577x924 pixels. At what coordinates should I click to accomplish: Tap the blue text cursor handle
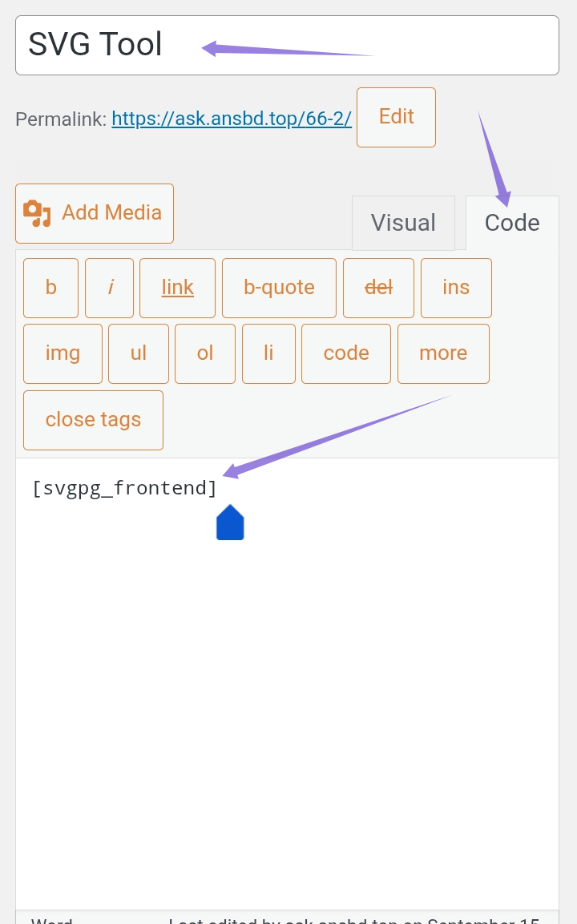tap(230, 523)
